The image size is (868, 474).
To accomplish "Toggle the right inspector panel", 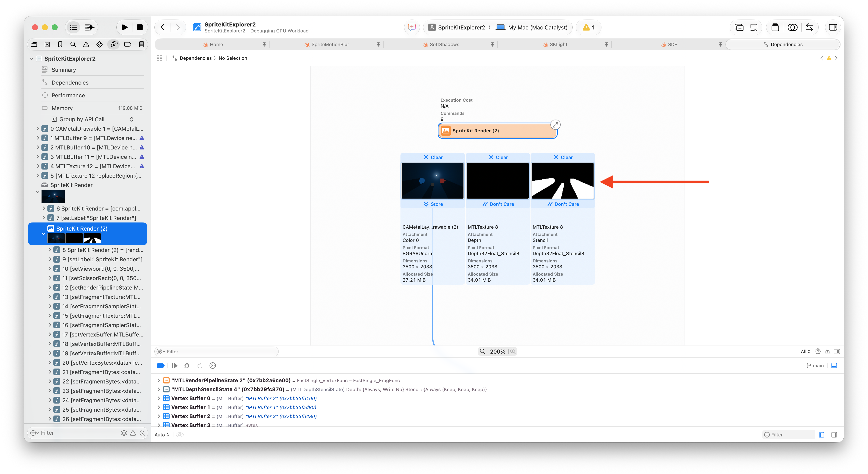I will (x=833, y=27).
